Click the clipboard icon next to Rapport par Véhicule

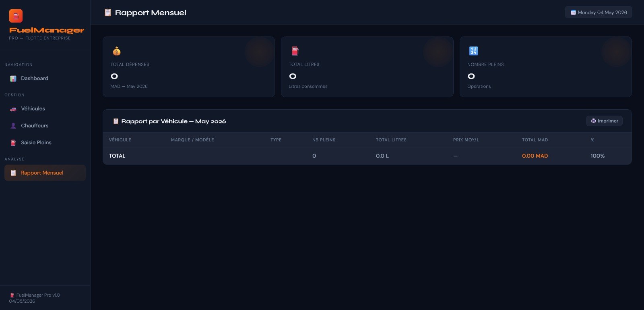click(x=116, y=121)
